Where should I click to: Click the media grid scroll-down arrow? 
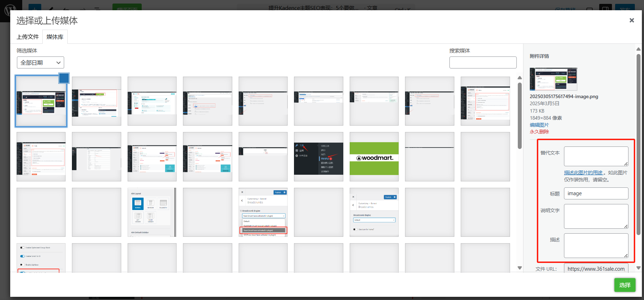[520, 268]
